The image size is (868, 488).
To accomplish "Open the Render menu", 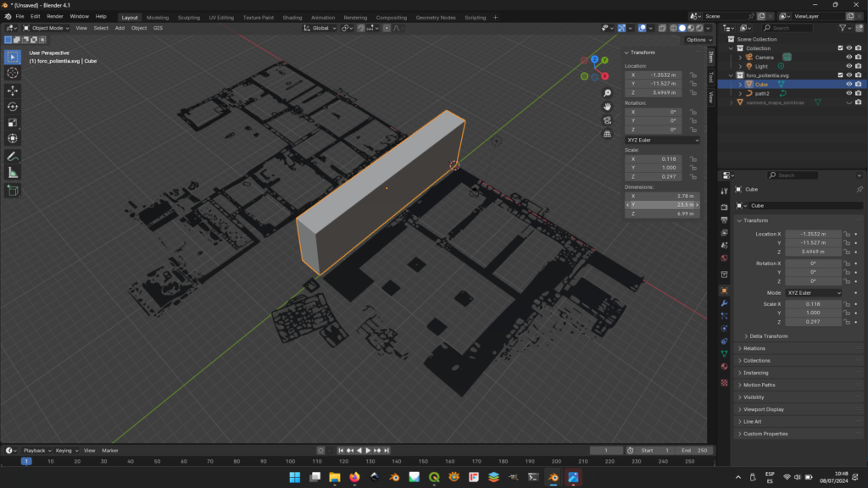I will (x=55, y=16).
